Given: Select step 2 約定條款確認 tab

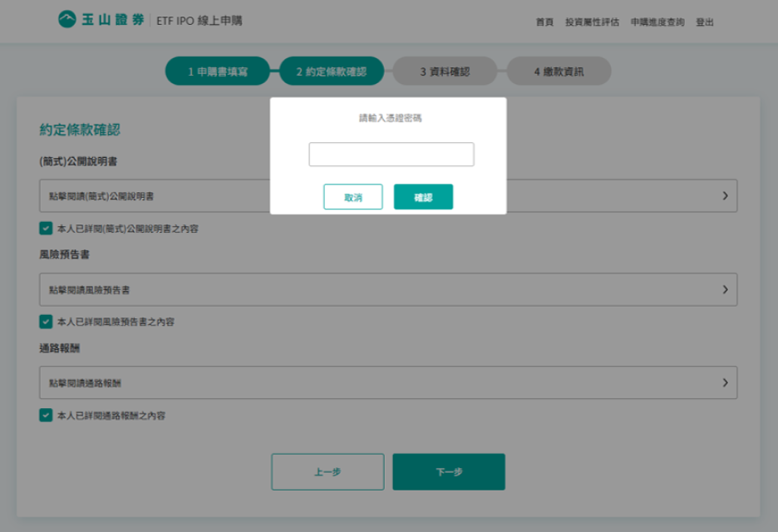Looking at the screenshot, I should 331,71.
